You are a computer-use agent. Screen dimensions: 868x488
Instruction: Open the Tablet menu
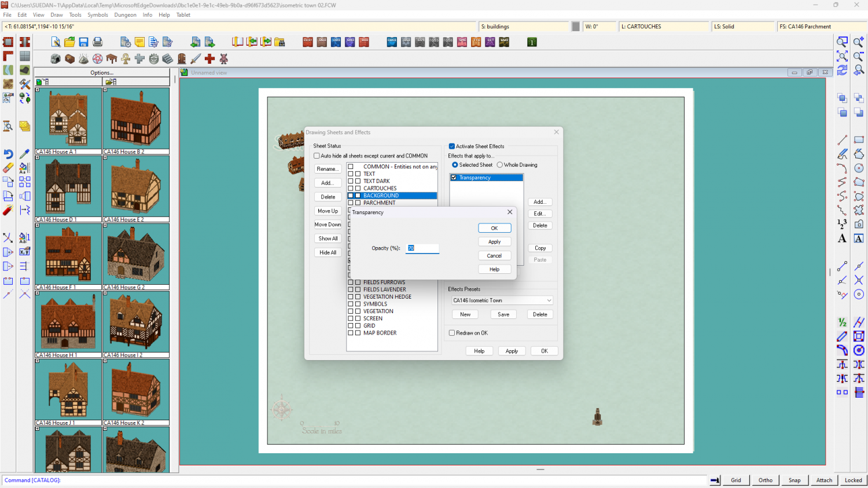click(x=183, y=15)
